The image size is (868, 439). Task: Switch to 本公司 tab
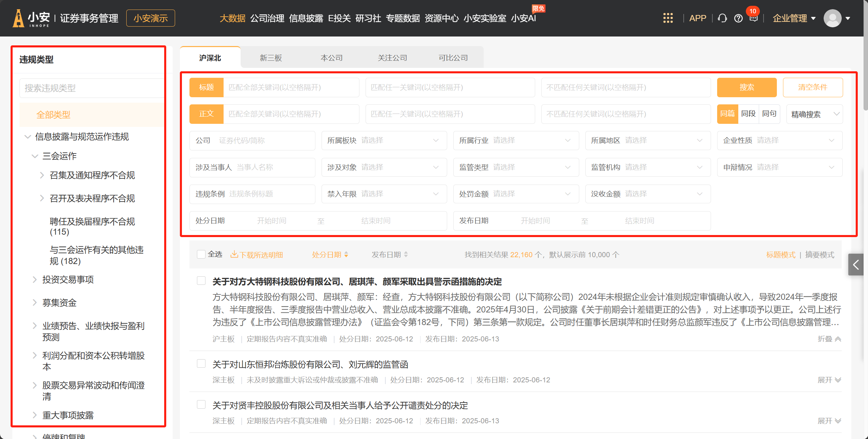click(x=331, y=58)
